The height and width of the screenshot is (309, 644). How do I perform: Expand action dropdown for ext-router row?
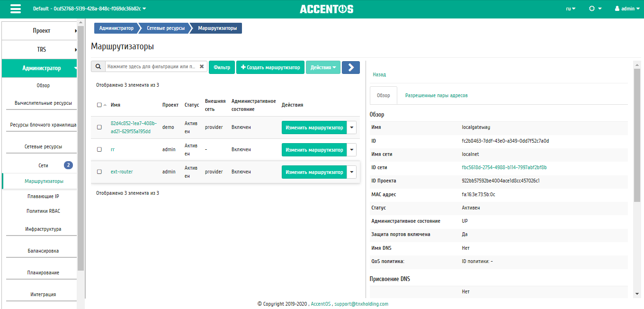click(351, 172)
